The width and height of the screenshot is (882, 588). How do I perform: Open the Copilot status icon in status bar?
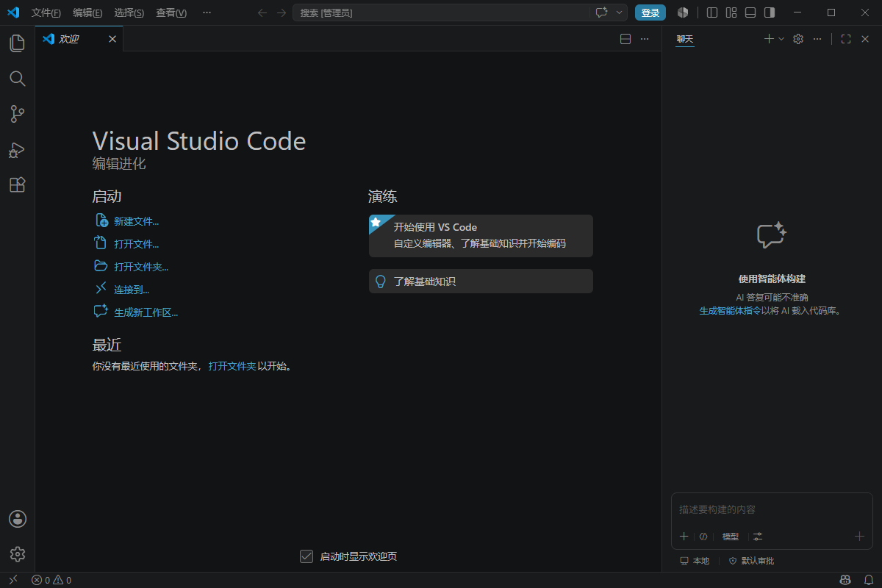(845, 580)
